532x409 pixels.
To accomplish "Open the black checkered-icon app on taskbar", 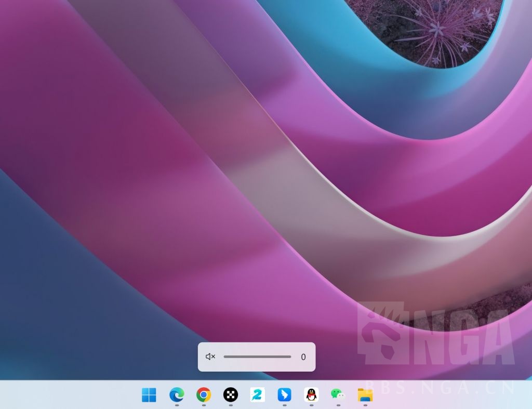I will click(230, 395).
